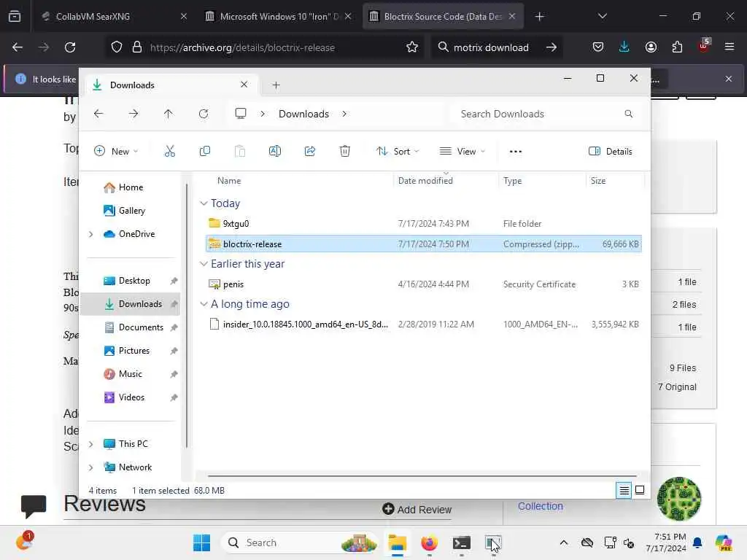
Task: Show hidden tray icons chevron
Action: coord(564,542)
